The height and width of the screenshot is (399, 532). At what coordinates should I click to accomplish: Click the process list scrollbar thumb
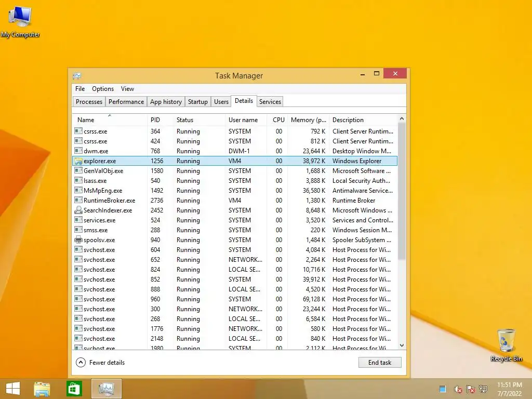[x=402, y=191]
